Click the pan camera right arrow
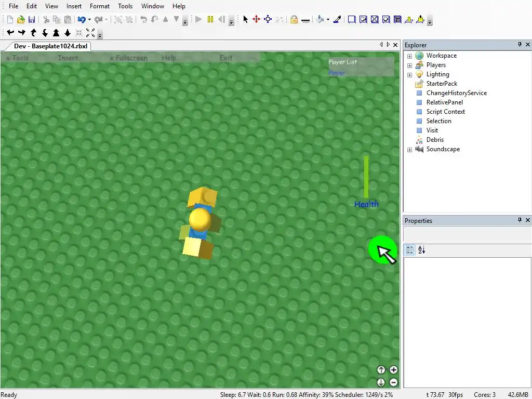 [22, 33]
